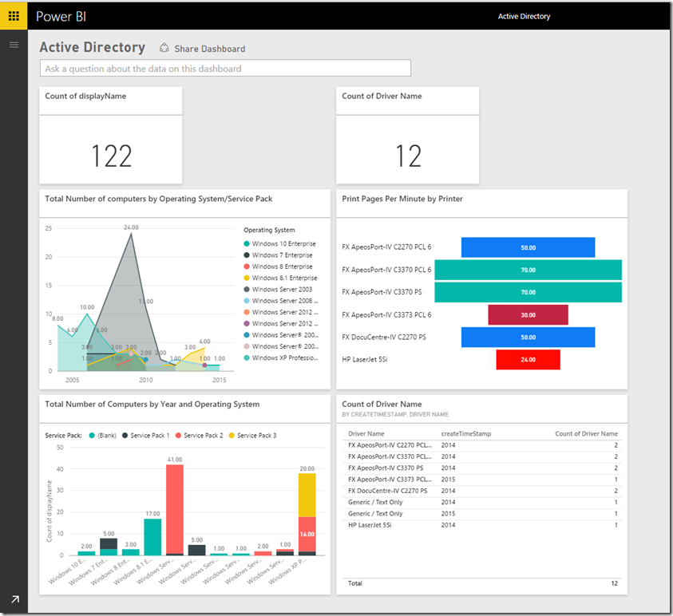Image resolution: width=673 pixels, height=616 pixels.
Task: Click Service Pack 3 legend item
Action: pyautogui.click(x=253, y=436)
